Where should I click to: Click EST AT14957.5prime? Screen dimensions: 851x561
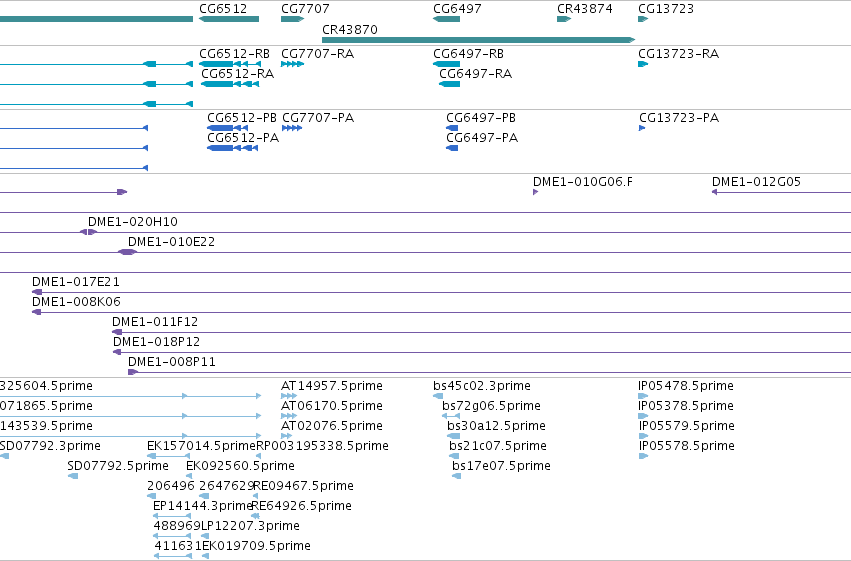[x=289, y=396]
